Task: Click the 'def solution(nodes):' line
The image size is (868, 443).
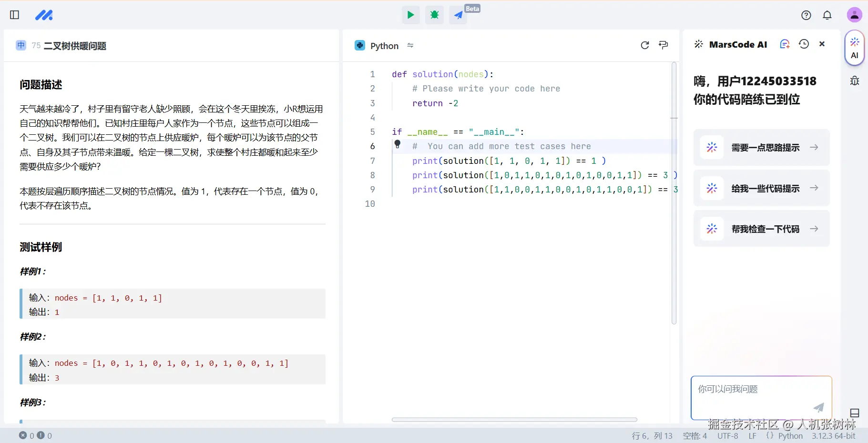Action: [x=443, y=74]
